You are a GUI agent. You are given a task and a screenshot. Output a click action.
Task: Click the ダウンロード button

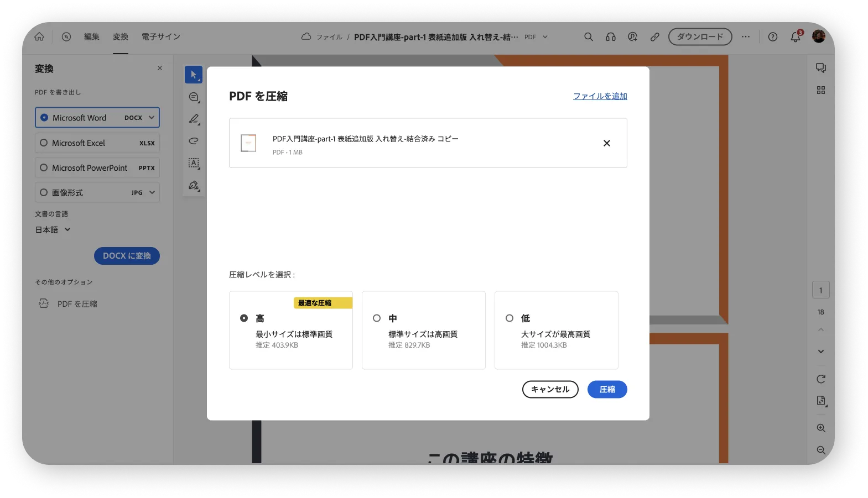[700, 36]
